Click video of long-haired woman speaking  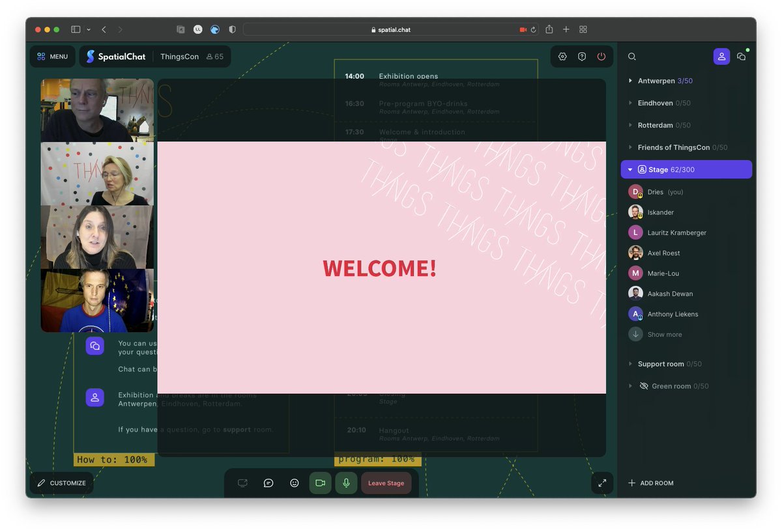coord(97,237)
